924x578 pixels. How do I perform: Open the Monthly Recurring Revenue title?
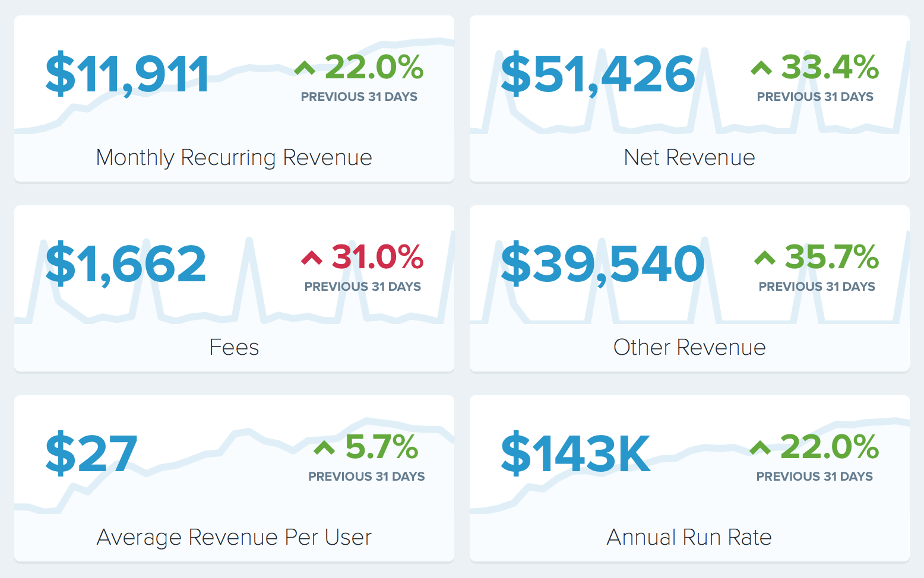(x=234, y=157)
